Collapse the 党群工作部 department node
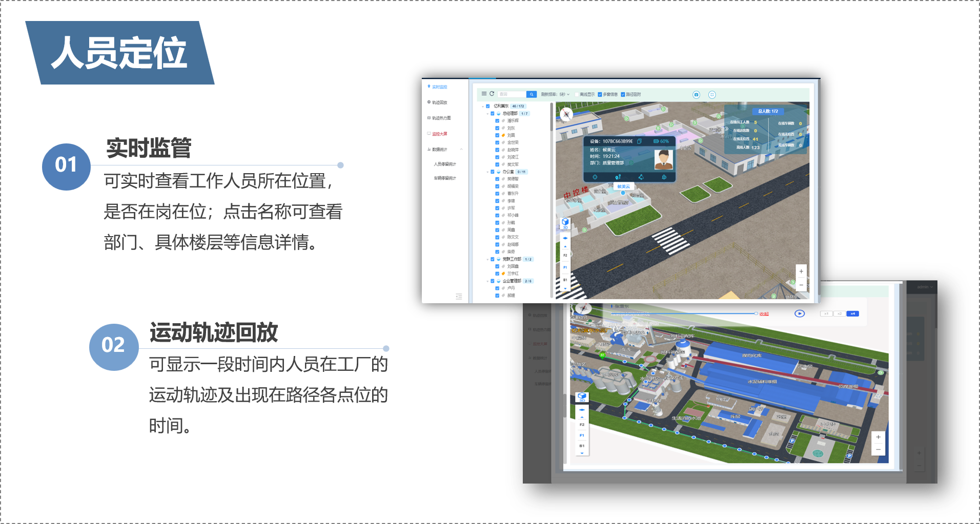The image size is (980, 524). (487, 259)
